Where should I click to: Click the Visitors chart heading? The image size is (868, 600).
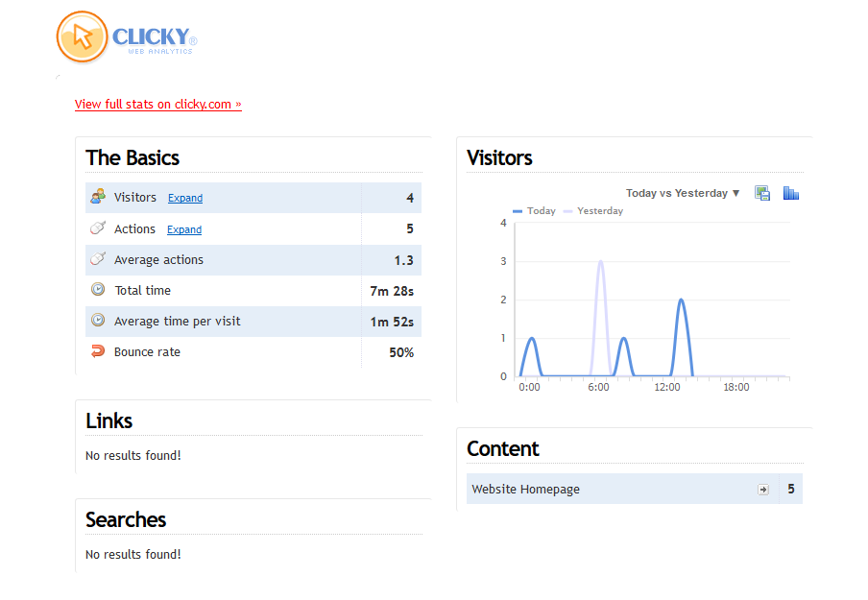click(x=499, y=157)
